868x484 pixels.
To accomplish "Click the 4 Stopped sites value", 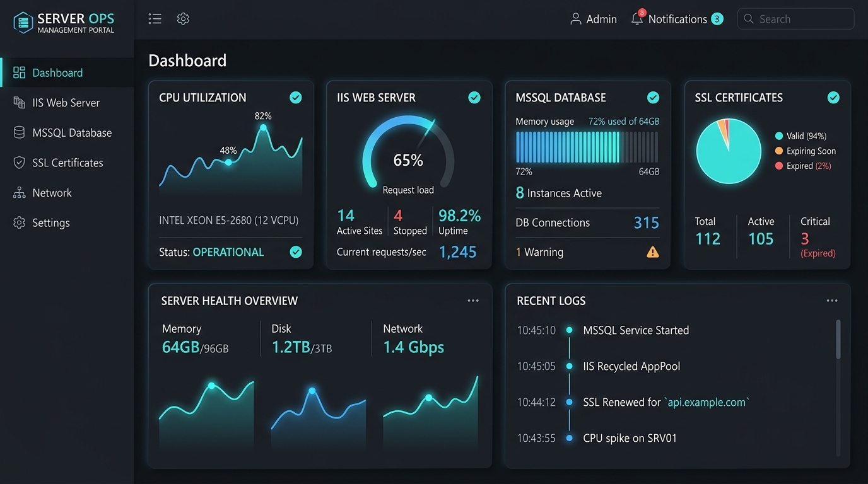I will 398,216.
